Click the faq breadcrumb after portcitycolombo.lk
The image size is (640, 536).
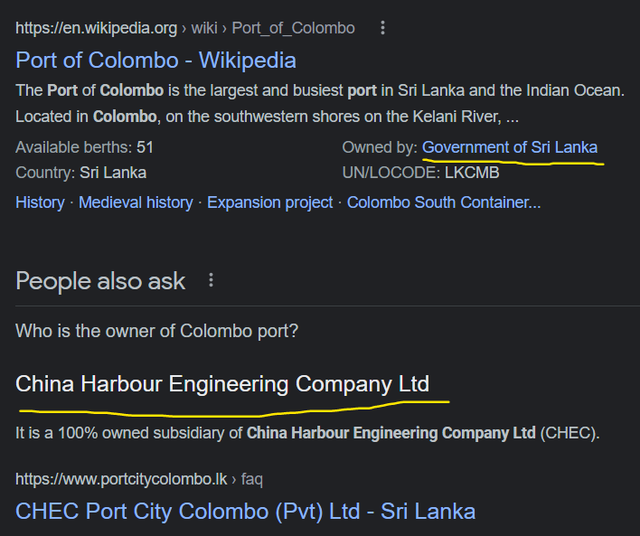point(252,479)
